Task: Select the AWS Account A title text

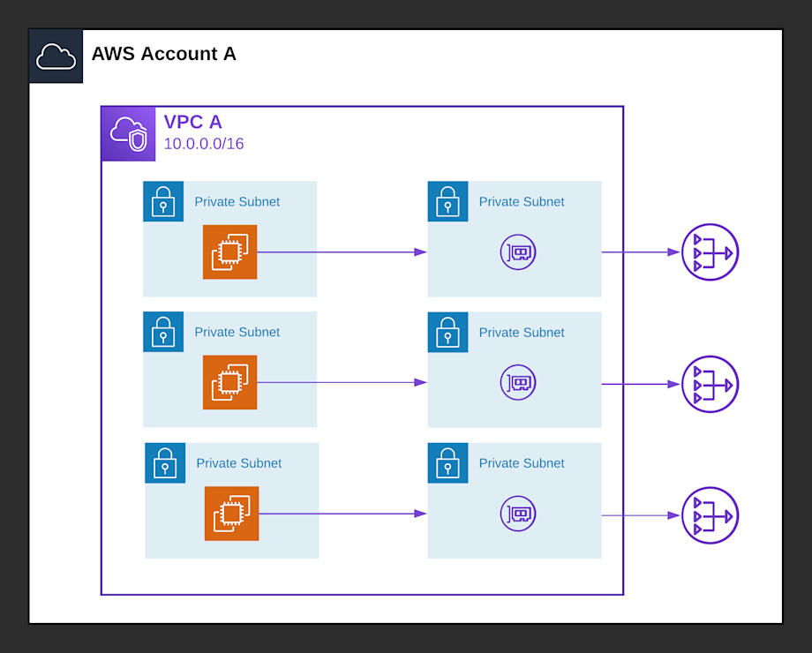Action: (x=163, y=54)
